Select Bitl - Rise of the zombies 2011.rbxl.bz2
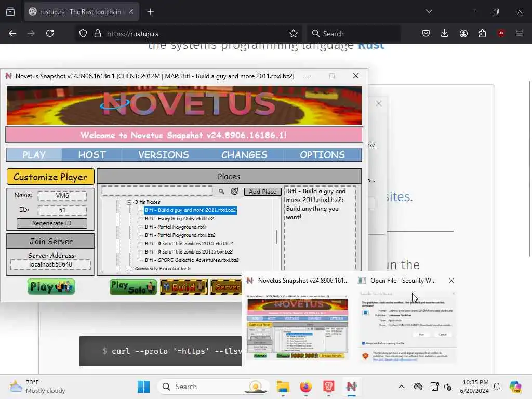This screenshot has height=399, width=532. (189, 252)
